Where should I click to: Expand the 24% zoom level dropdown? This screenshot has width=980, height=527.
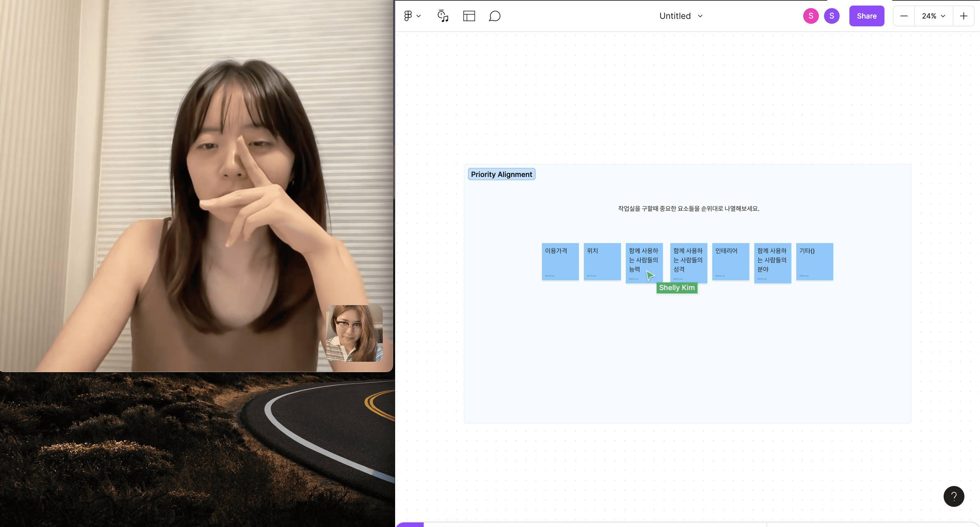tap(933, 16)
